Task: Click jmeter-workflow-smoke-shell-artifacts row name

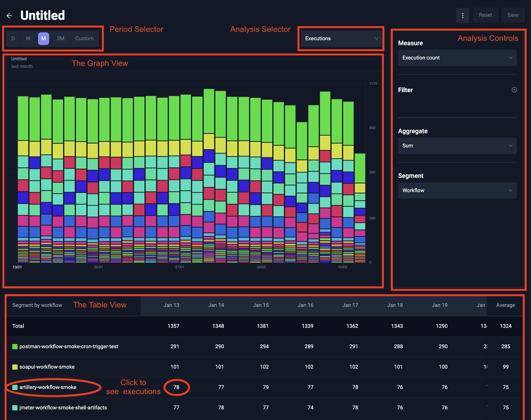Action: click(63, 408)
